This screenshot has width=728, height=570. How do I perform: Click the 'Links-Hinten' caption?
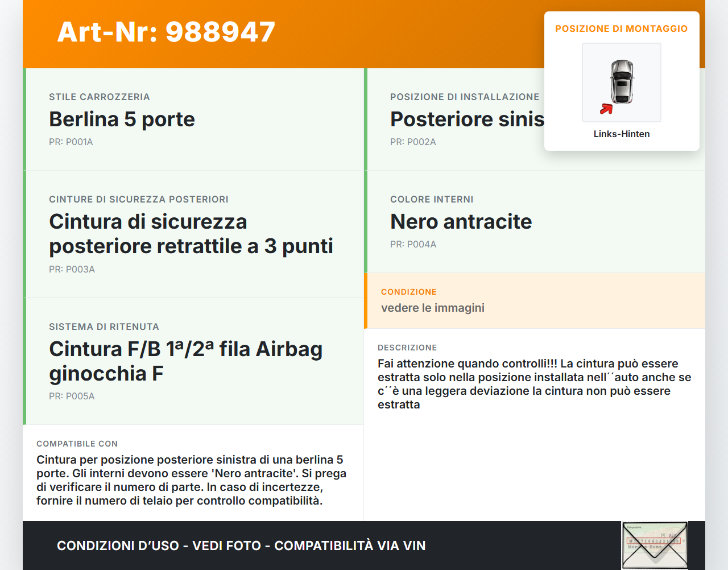click(621, 134)
